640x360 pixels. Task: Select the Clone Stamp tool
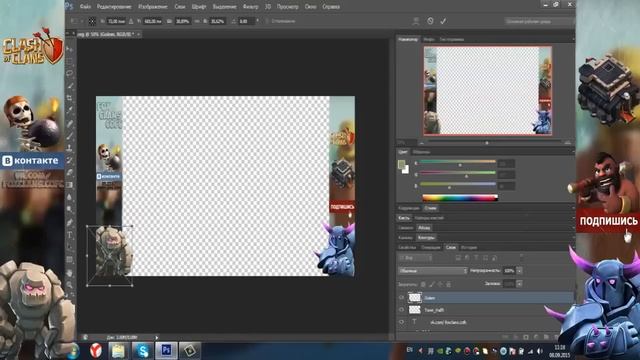point(70,147)
